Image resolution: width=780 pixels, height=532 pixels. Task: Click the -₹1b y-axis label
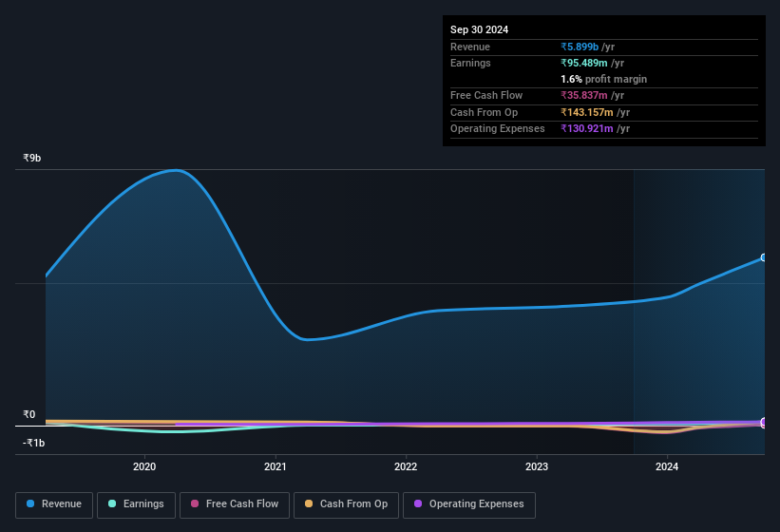pos(33,443)
